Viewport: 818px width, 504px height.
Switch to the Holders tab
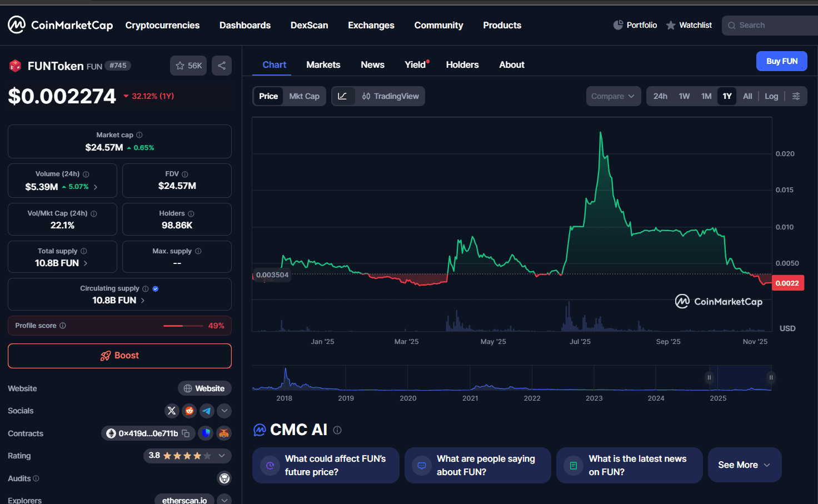click(462, 64)
